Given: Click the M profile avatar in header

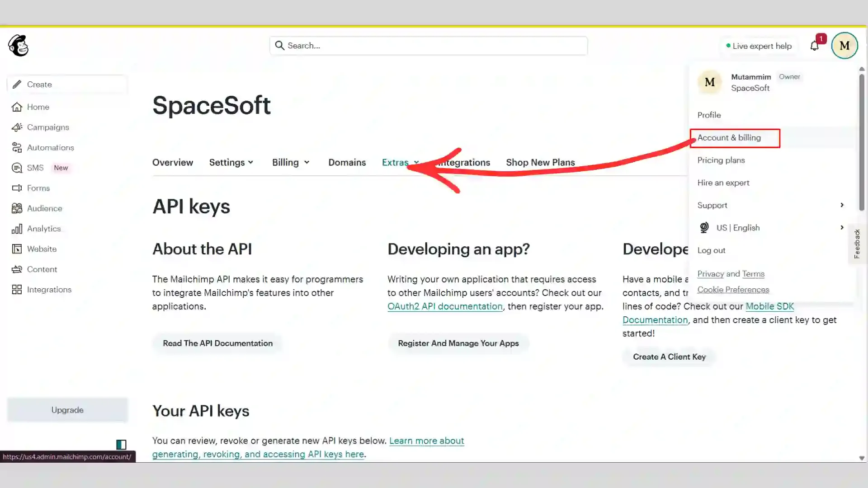Looking at the screenshot, I should coord(844,46).
